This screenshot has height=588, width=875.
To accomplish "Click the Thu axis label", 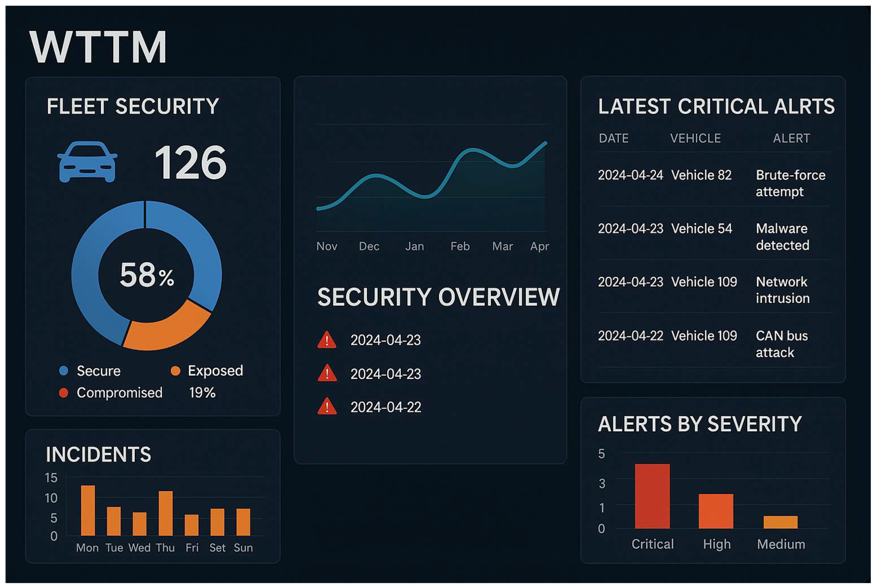I will coord(165,548).
